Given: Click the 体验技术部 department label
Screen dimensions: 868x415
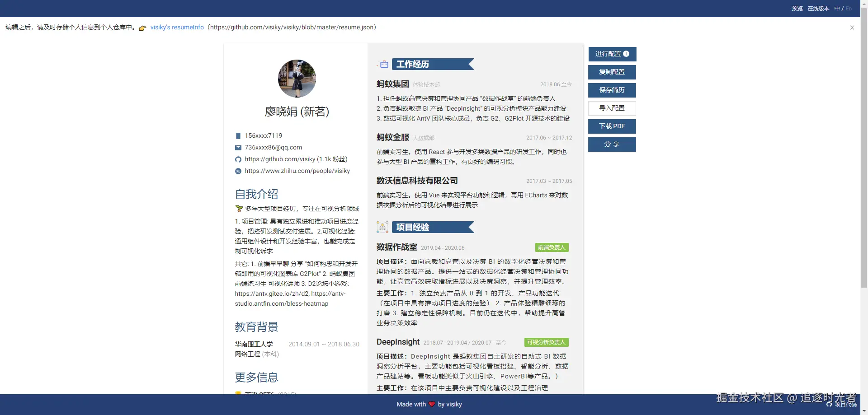Looking at the screenshot, I should 426,85.
